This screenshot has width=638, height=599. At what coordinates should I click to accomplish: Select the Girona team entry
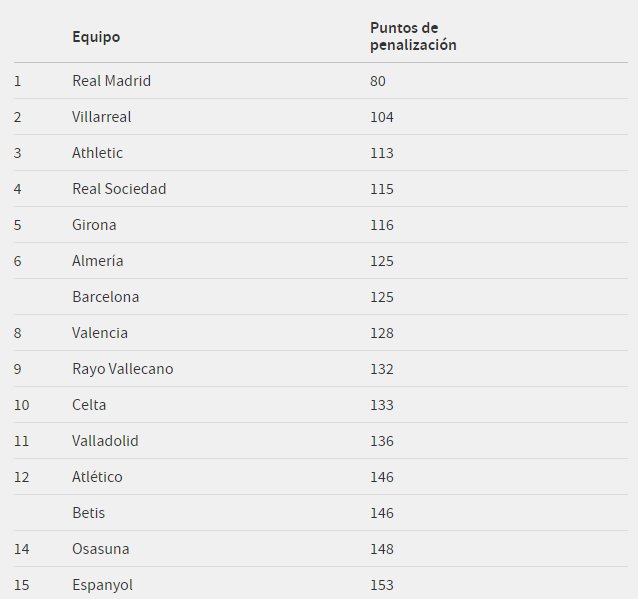[94, 225]
